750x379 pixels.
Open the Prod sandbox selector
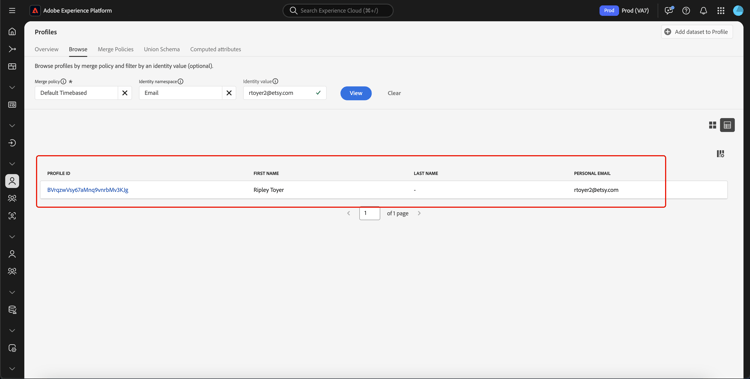(624, 11)
